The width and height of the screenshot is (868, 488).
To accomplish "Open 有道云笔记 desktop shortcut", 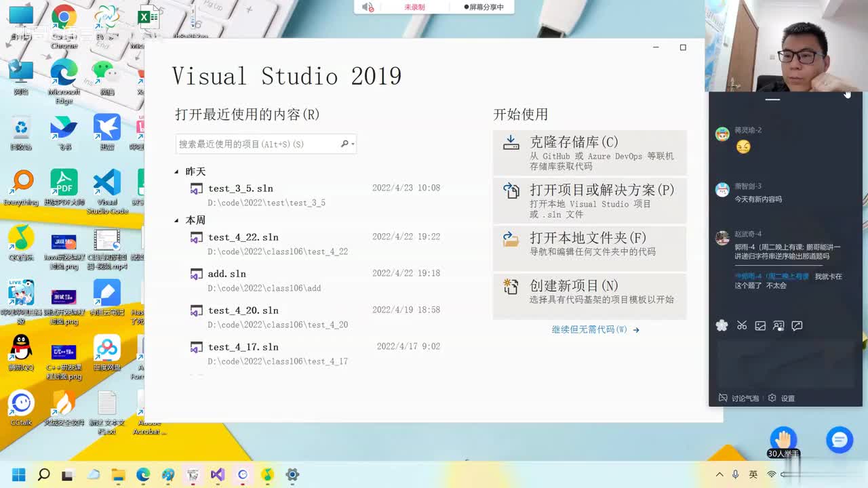I will point(106,298).
